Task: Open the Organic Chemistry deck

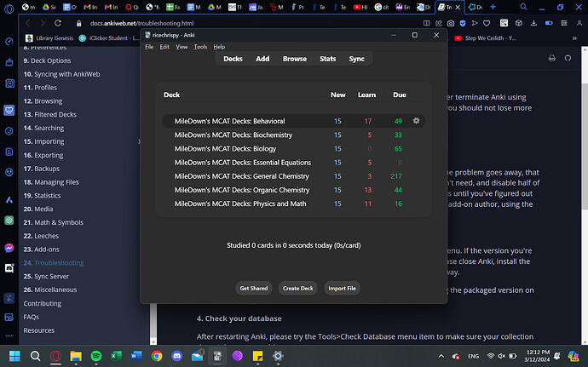Action: click(x=242, y=190)
